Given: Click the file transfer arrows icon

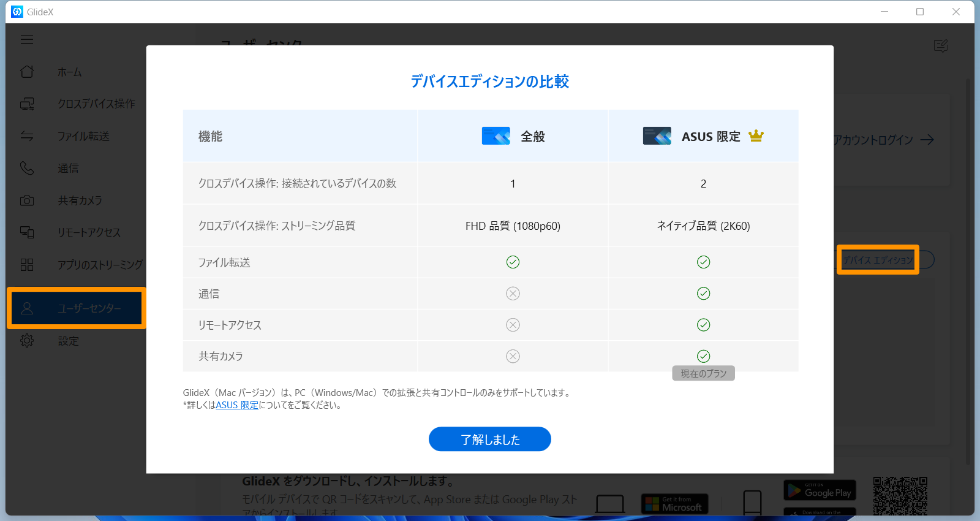Looking at the screenshot, I should [27, 136].
